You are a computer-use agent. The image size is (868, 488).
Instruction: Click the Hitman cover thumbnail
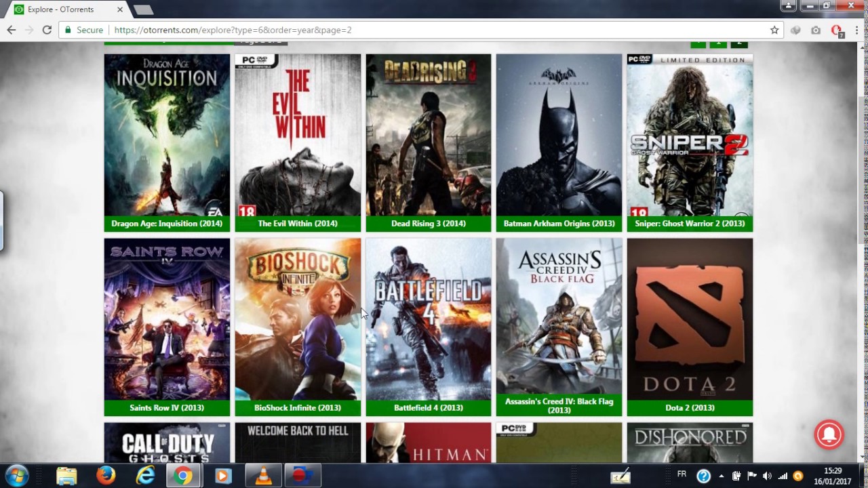coord(429,443)
